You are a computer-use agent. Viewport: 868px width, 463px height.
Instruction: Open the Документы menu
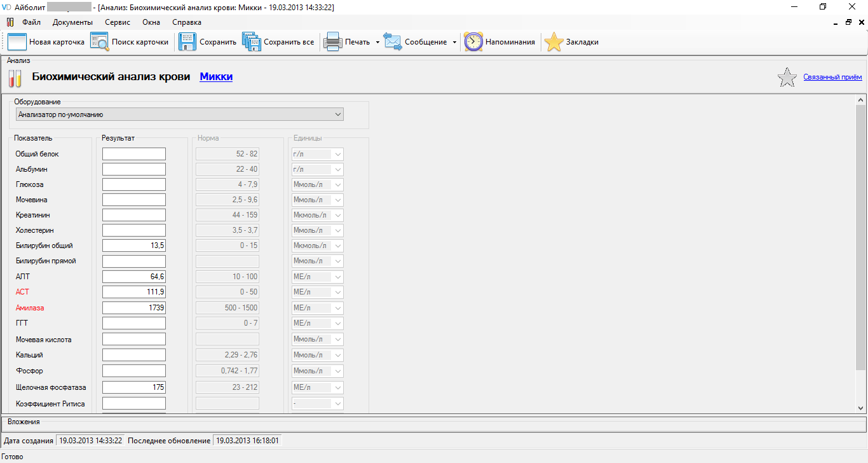point(72,22)
